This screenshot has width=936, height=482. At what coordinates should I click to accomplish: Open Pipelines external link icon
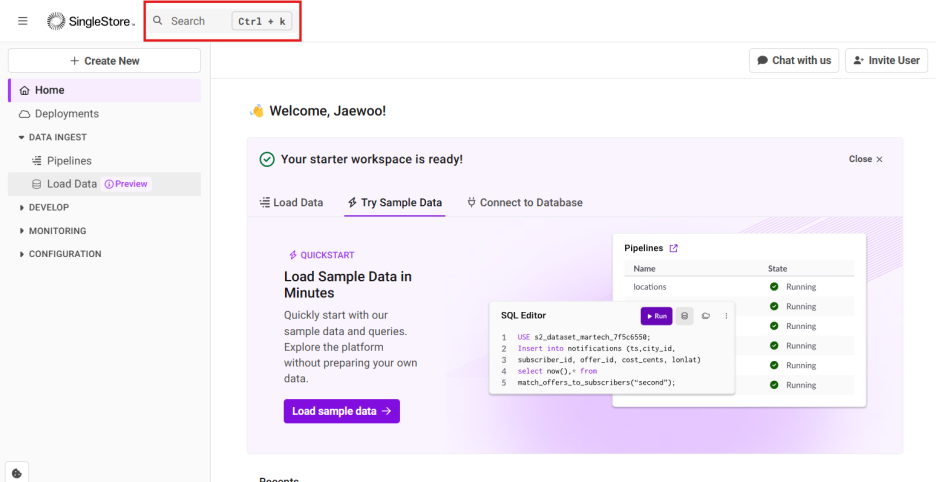(673, 248)
